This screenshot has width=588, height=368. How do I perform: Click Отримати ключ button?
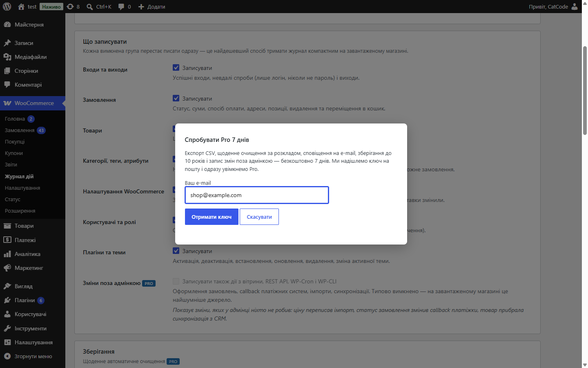(212, 217)
